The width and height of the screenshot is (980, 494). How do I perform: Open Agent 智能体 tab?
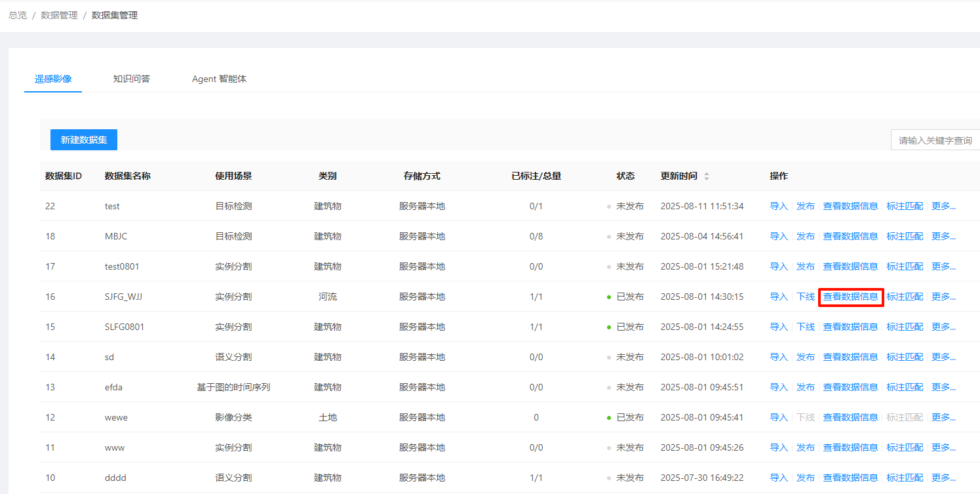[219, 79]
